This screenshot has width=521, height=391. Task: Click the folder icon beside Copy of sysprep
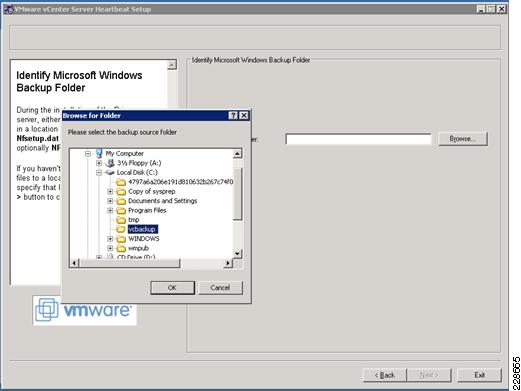(121, 192)
